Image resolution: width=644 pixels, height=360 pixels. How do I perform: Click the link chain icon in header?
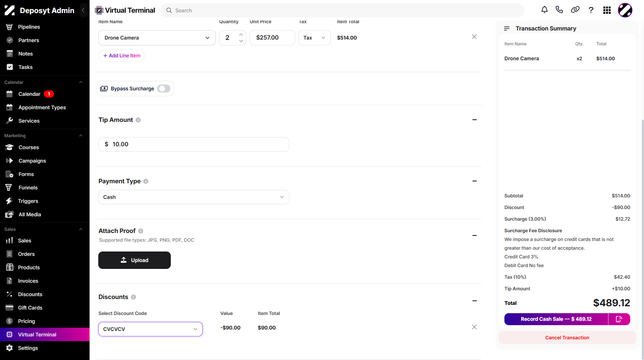click(575, 10)
